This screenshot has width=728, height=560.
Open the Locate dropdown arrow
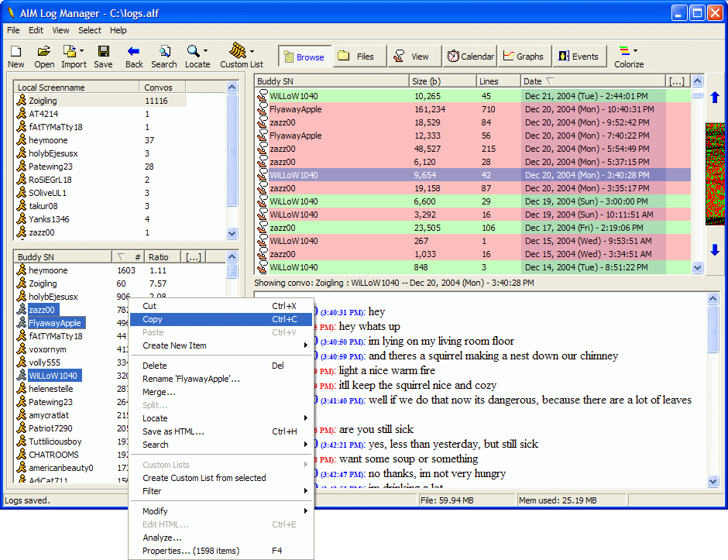(205, 50)
